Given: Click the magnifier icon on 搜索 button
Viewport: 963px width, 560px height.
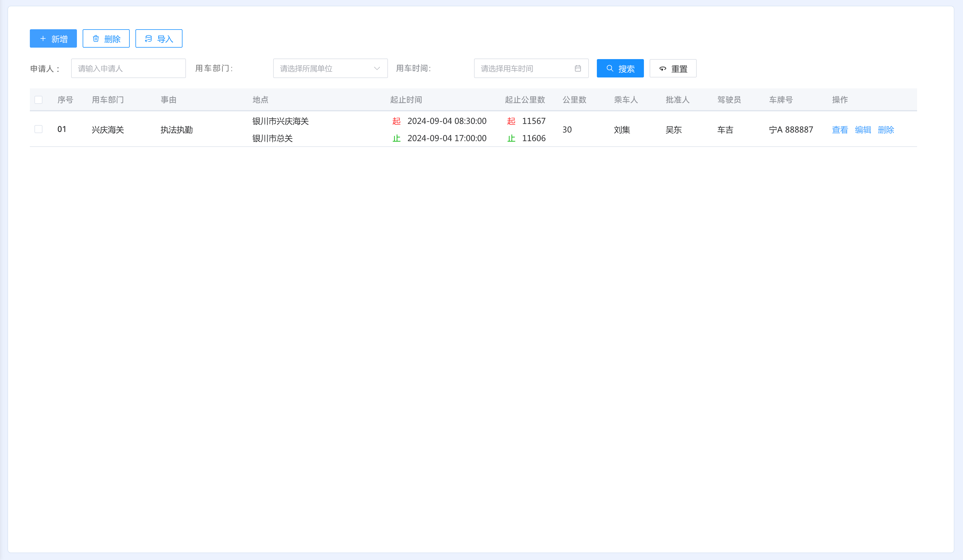Looking at the screenshot, I should pyautogui.click(x=609, y=68).
